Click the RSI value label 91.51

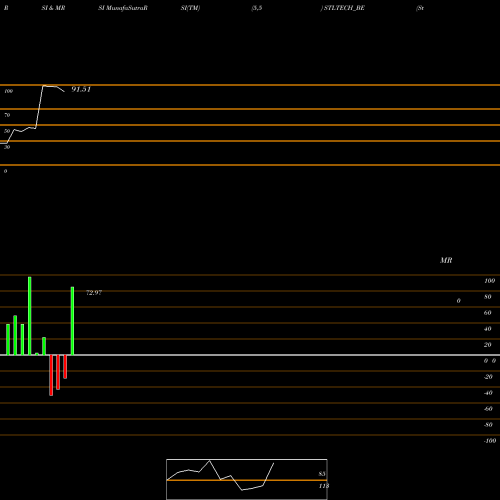click(x=81, y=89)
